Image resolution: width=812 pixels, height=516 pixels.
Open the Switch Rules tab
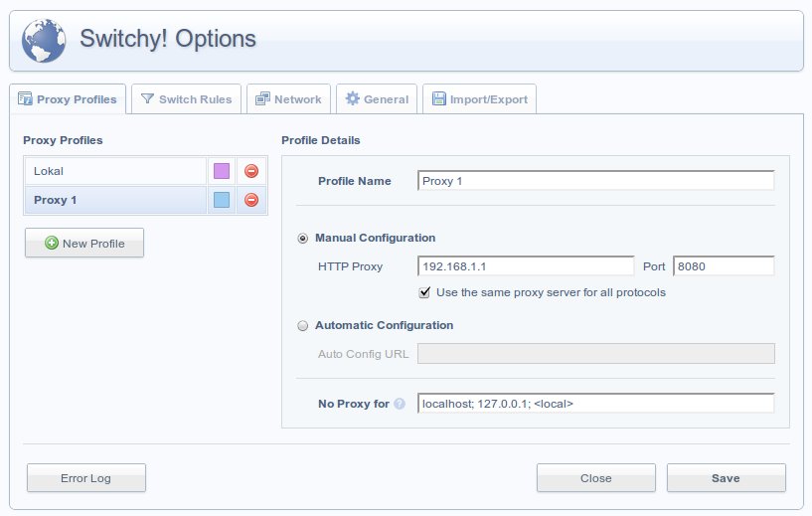click(x=186, y=99)
